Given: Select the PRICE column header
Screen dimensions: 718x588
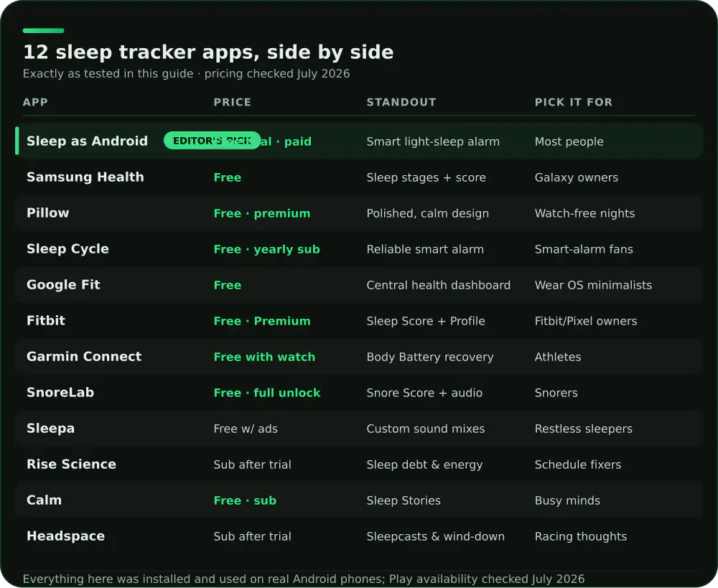Looking at the screenshot, I should [x=232, y=102].
